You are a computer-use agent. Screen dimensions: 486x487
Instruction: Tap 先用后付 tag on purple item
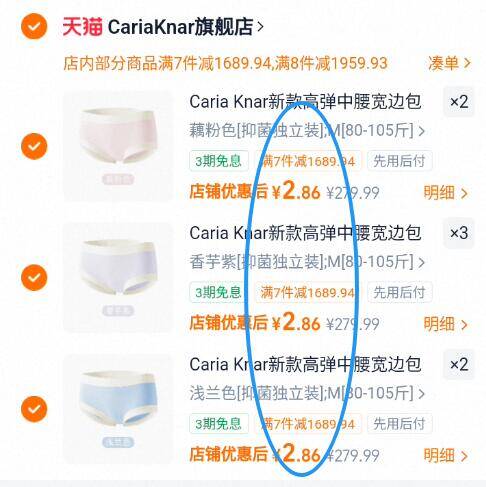click(x=399, y=293)
